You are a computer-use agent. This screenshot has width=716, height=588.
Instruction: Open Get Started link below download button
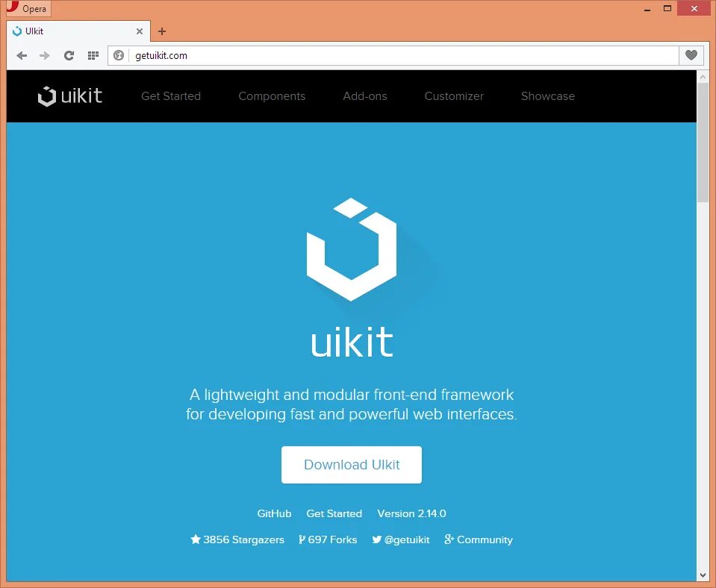334,513
